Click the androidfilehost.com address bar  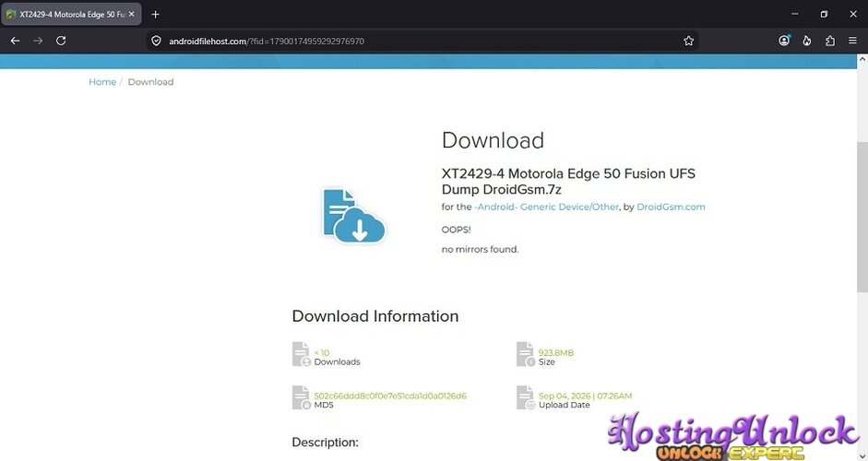click(421, 41)
